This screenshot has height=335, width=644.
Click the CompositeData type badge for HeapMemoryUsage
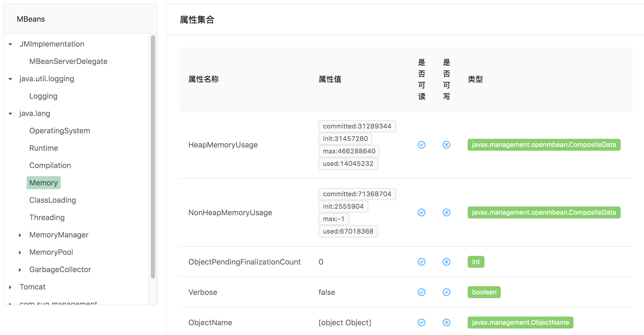click(544, 145)
